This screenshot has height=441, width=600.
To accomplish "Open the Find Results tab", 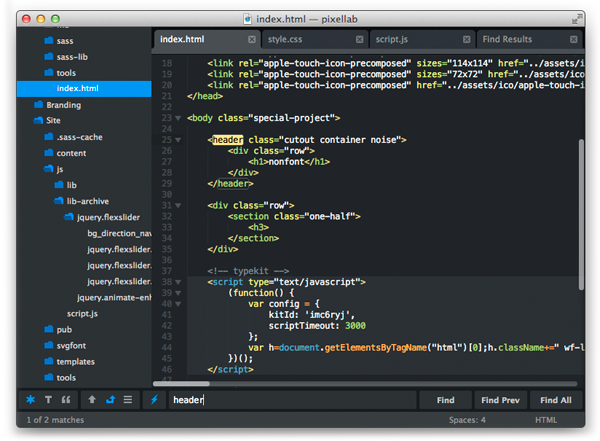I will (x=507, y=40).
